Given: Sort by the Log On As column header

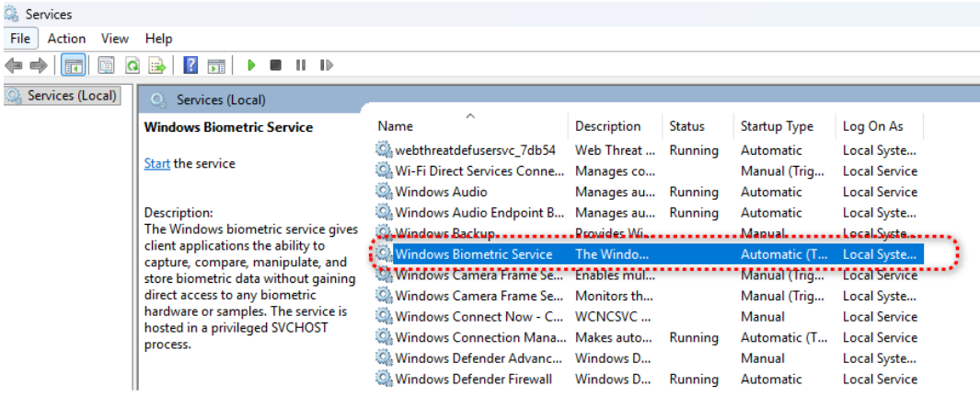Looking at the screenshot, I should click(x=880, y=126).
